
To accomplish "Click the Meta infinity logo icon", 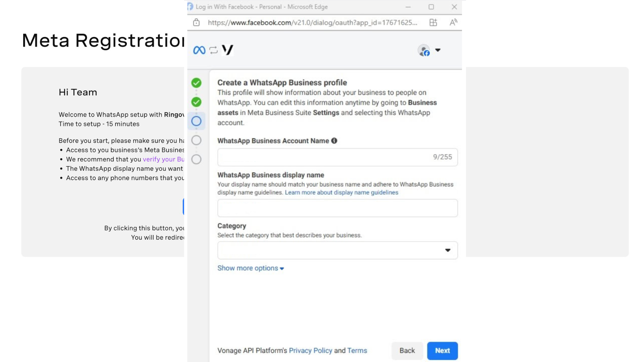I will coord(199,50).
